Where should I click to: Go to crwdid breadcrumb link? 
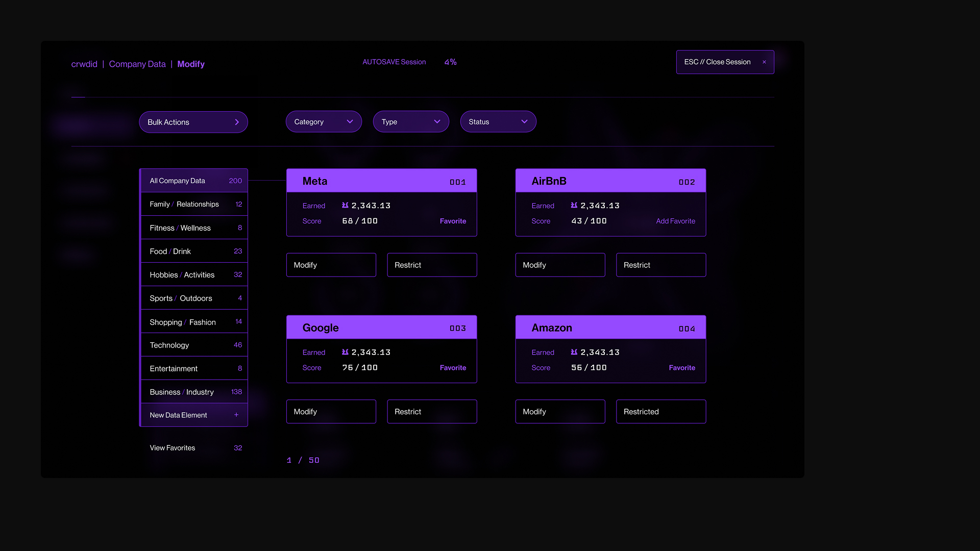pos(84,64)
